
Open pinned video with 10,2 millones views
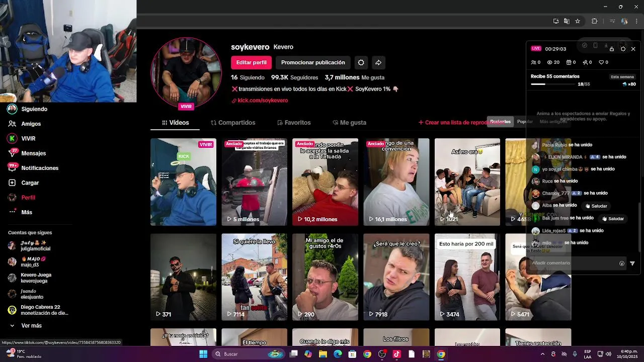[x=325, y=182]
